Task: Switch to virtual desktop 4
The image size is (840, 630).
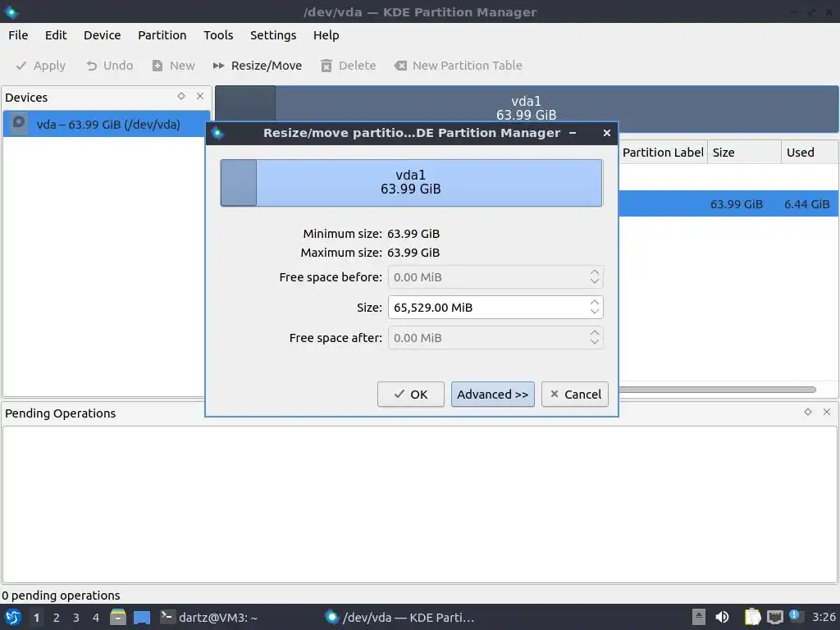Action: tap(96, 618)
